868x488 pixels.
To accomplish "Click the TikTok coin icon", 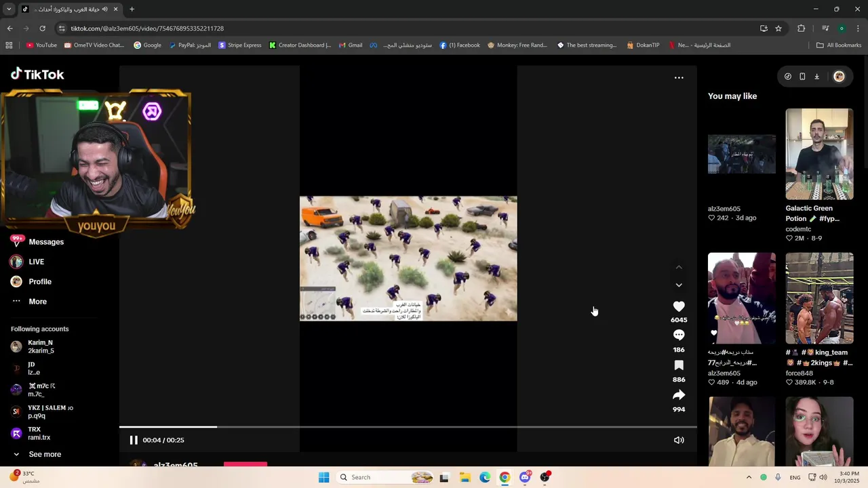I will [787, 77].
